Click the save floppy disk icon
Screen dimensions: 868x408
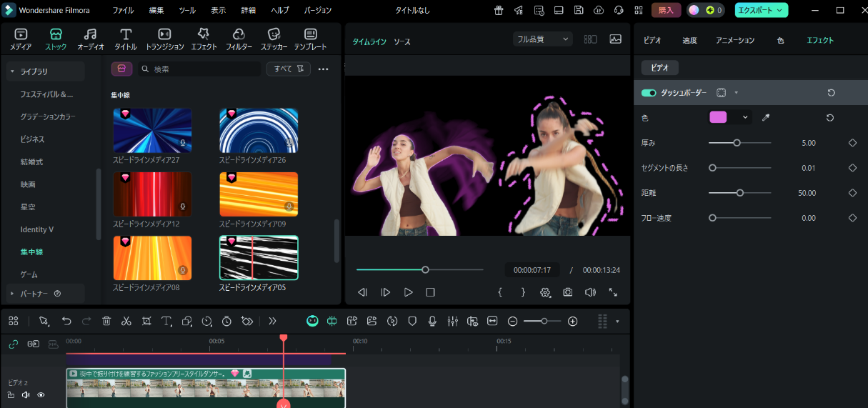[x=579, y=10]
